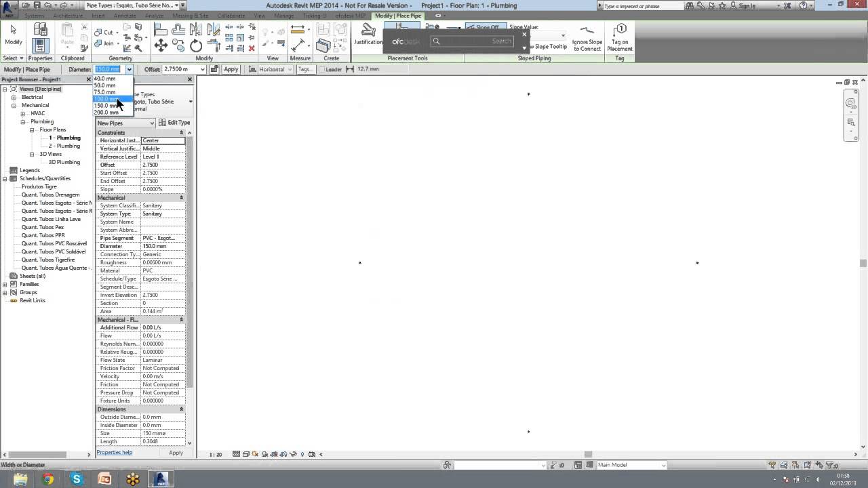Click the drawing area horizontal scrollbar thumb
Viewport: 868px width, 488px height.
[x=588, y=454]
